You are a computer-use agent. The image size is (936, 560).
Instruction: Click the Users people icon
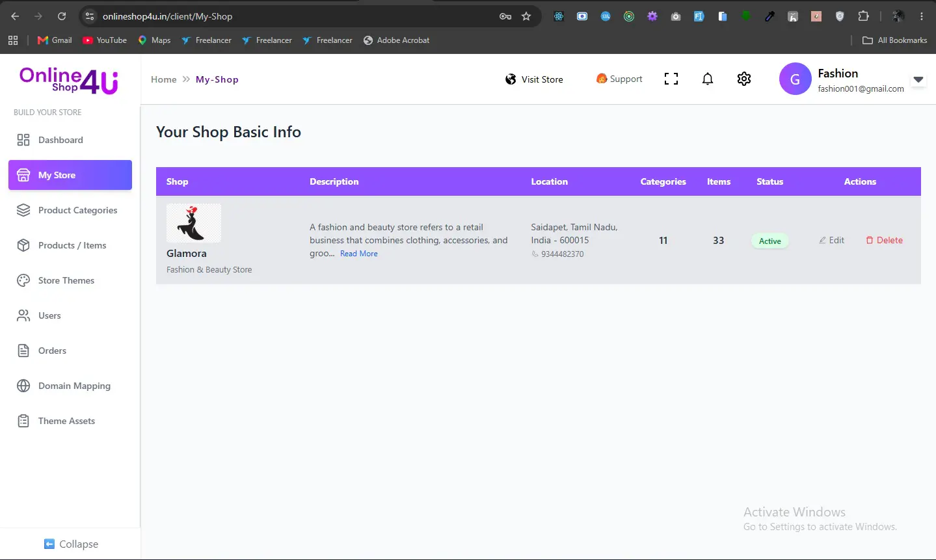23,315
